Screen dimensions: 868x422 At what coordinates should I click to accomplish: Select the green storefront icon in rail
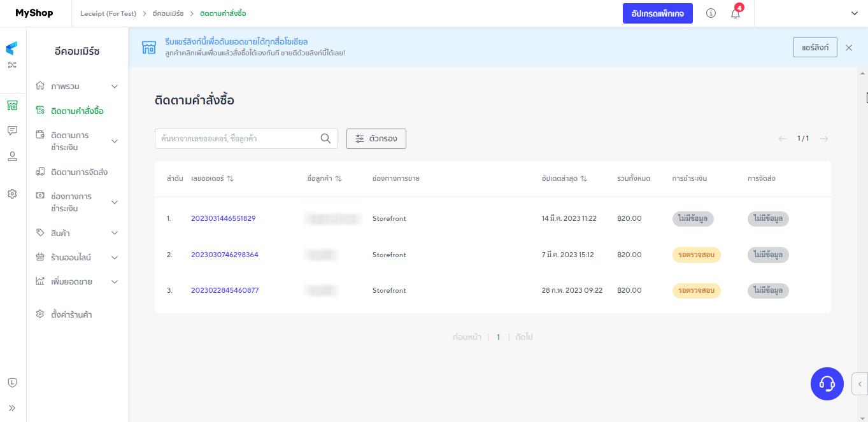click(12, 106)
